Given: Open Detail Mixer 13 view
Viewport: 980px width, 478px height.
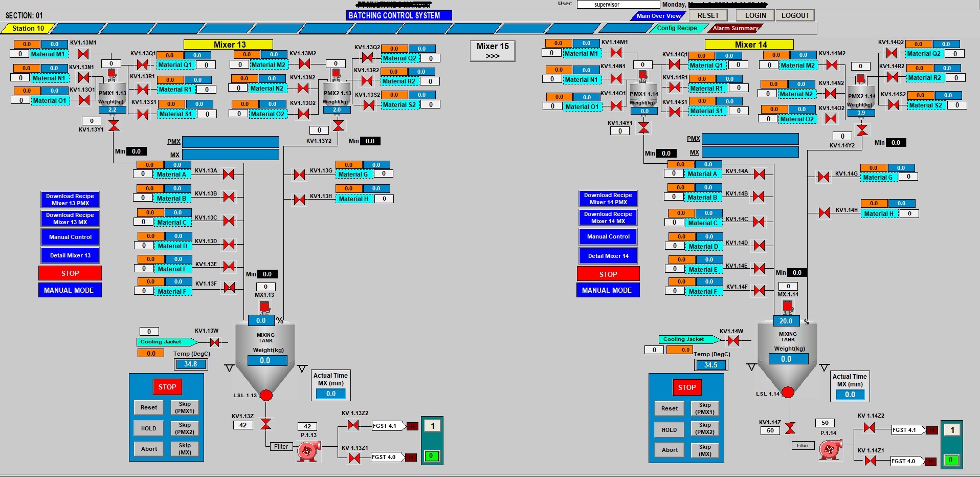Looking at the screenshot, I should click(x=70, y=255).
